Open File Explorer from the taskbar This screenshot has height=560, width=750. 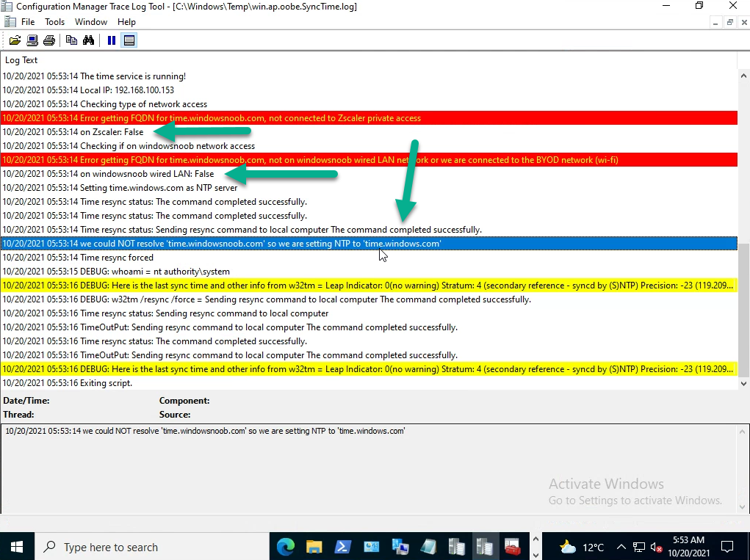pyautogui.click(x=314, y=547)
